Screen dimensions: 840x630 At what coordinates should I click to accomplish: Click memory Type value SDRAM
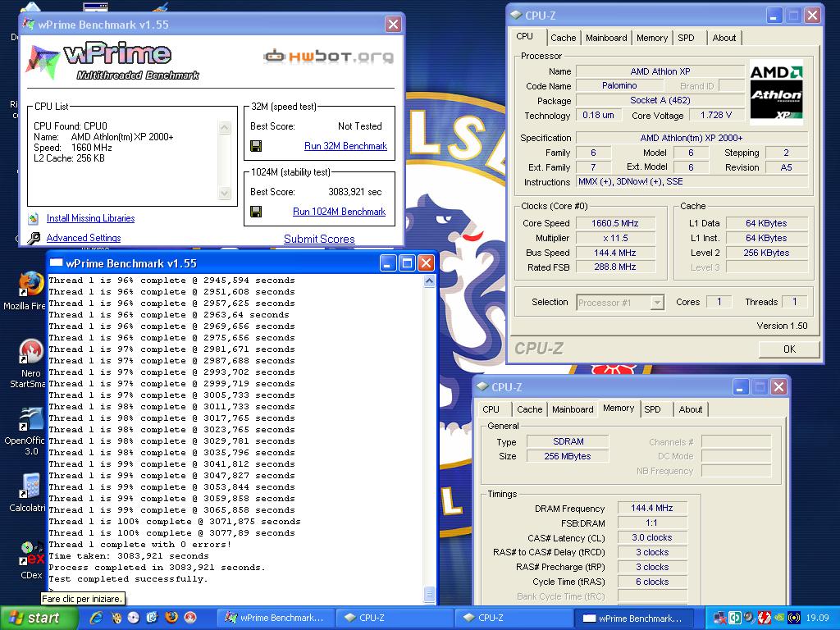pyautogui.click(x=568, y=441)
